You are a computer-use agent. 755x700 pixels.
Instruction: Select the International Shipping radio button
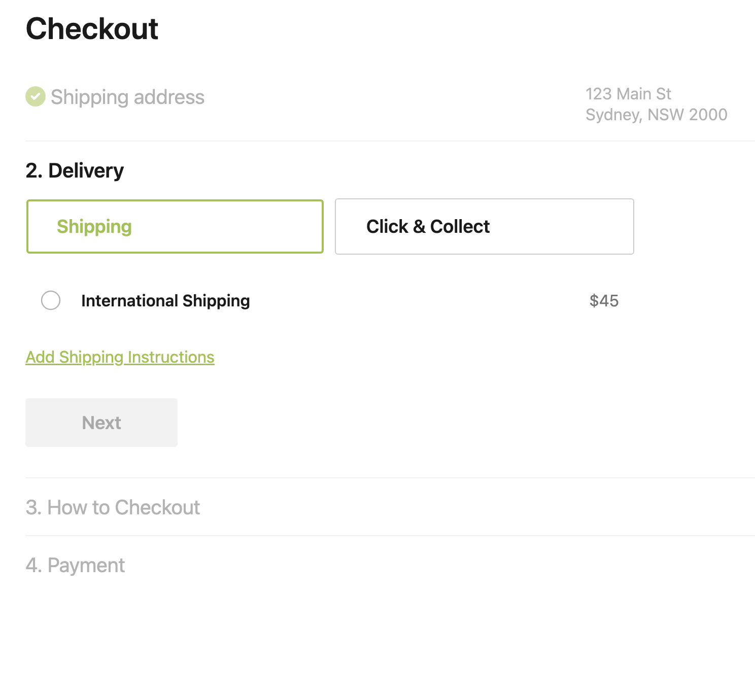51,301
